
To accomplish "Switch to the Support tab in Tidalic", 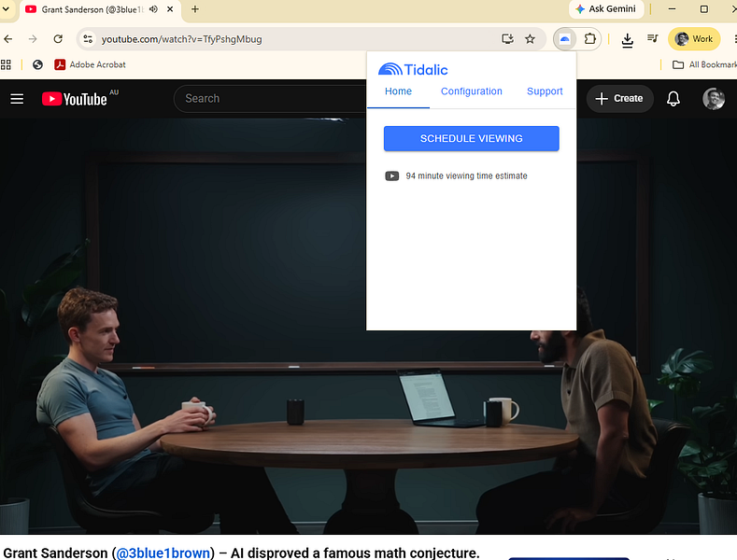I will click(x=545, y=91).
